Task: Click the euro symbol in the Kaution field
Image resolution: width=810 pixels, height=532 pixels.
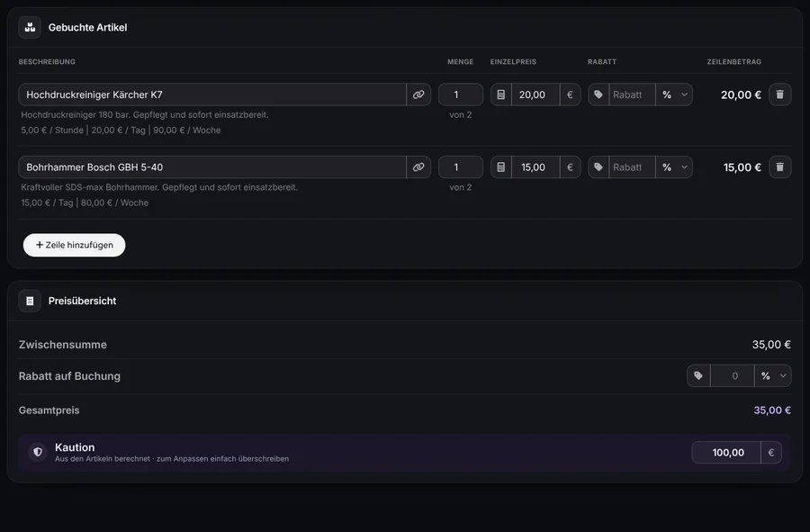Action: tap(770, 453)
